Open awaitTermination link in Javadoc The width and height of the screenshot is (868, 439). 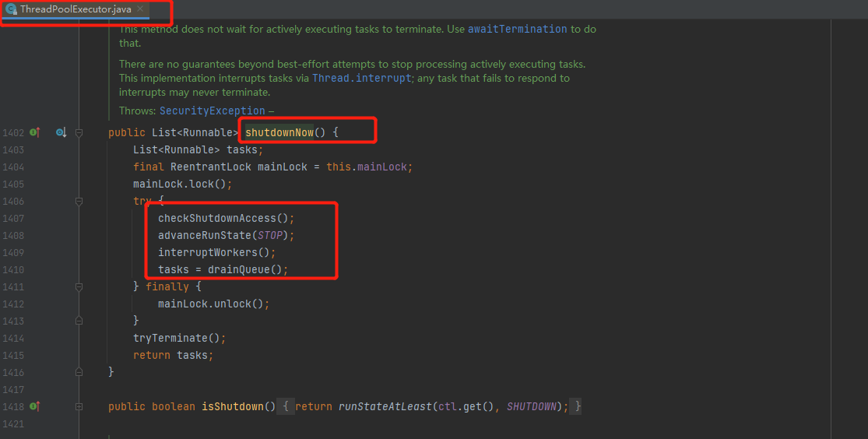(517, 29)
